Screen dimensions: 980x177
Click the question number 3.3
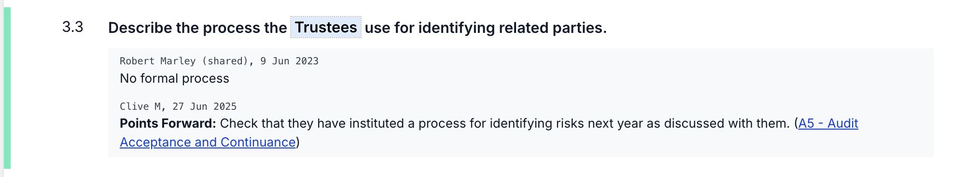coord(72,27)
